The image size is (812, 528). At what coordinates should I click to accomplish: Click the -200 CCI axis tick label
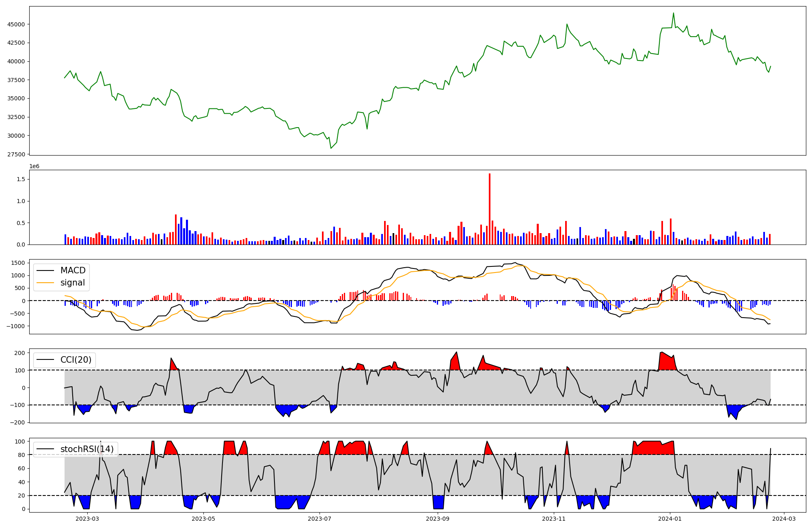tap(18, 422)
